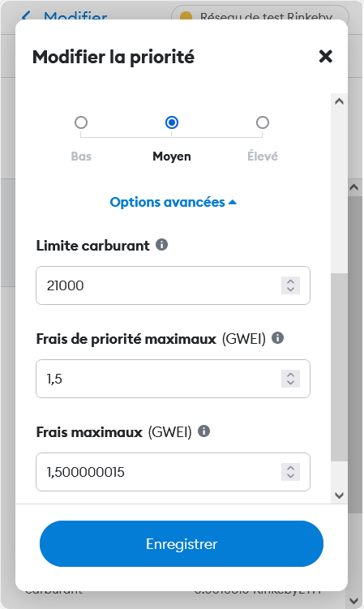Open info tooltip for Frais de priorité maximaux
This screenshot has width=364, height=609.
[x=277, y=338]
